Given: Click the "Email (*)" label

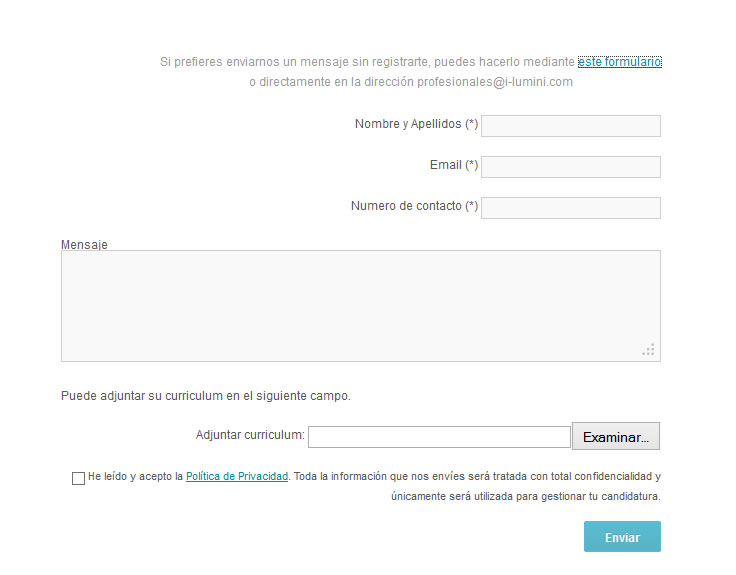Looking at the screenshot, I should click(453, 165).
